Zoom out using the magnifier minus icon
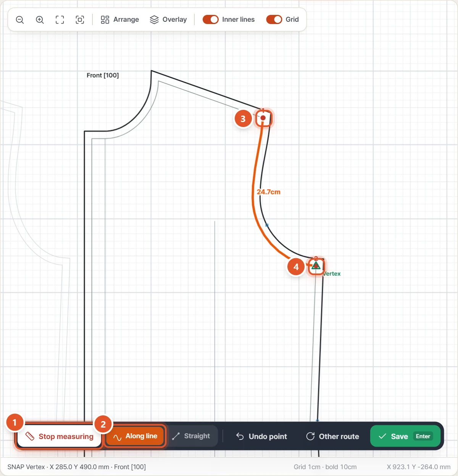Viewport: 458px width, 476px height. tap(20, 20)
